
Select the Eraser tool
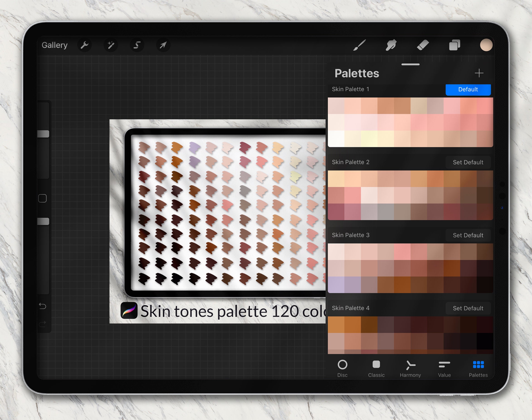tap(423, 45)
